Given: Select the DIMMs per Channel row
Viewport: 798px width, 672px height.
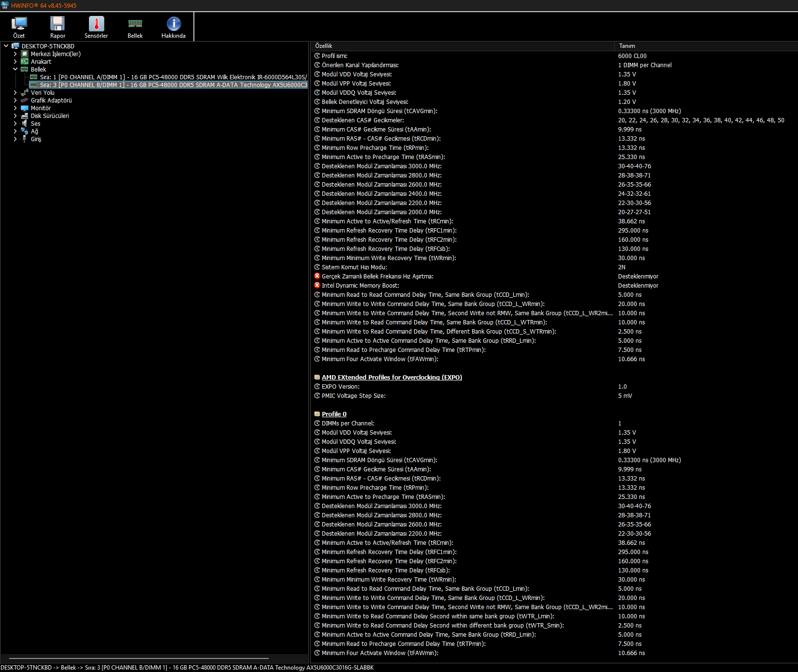Looking at the screenshot, I should tap(554, 423).
